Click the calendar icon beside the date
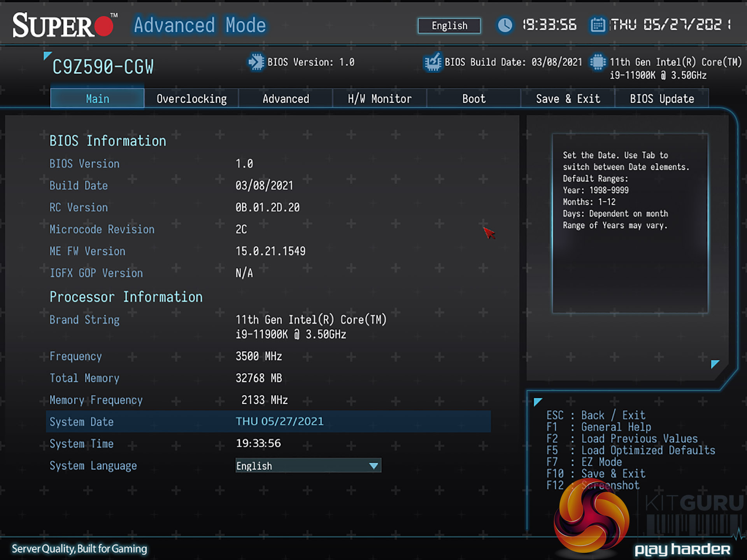747x560 pixels. point(598,25)
